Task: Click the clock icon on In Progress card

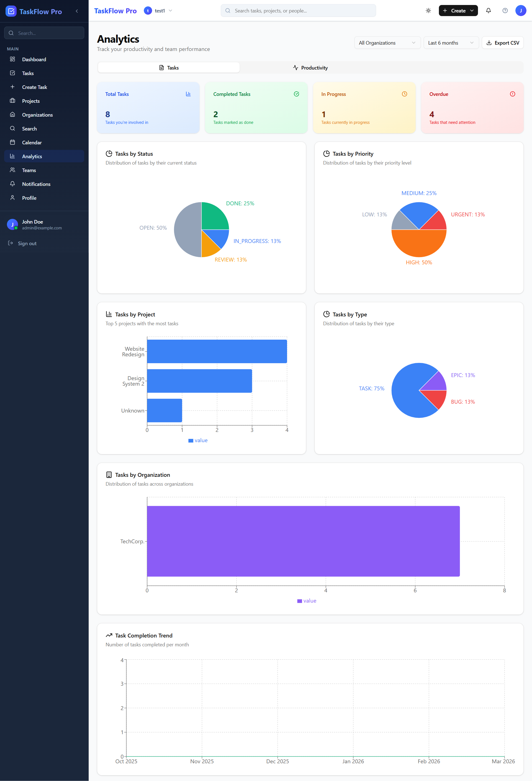Action: tap(404, 94)
